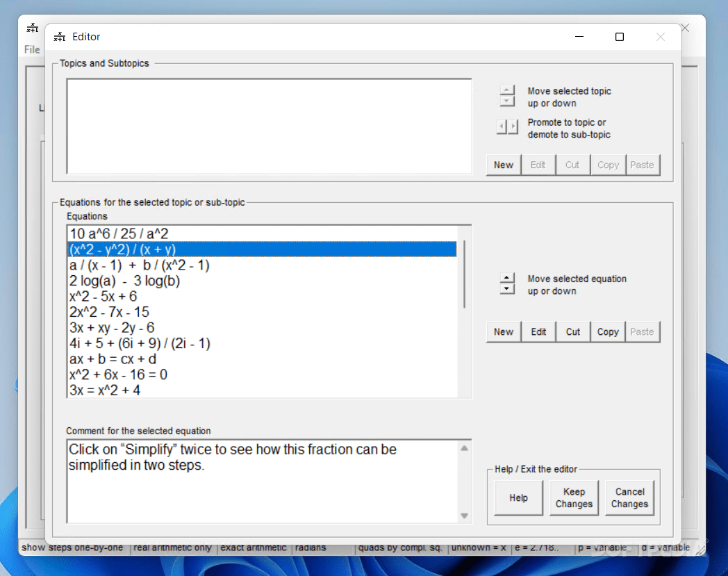The height and width of the screenshot is (576, 728).
Task: Select equation 3x + xy - 2y - 6
Action: 262,327
